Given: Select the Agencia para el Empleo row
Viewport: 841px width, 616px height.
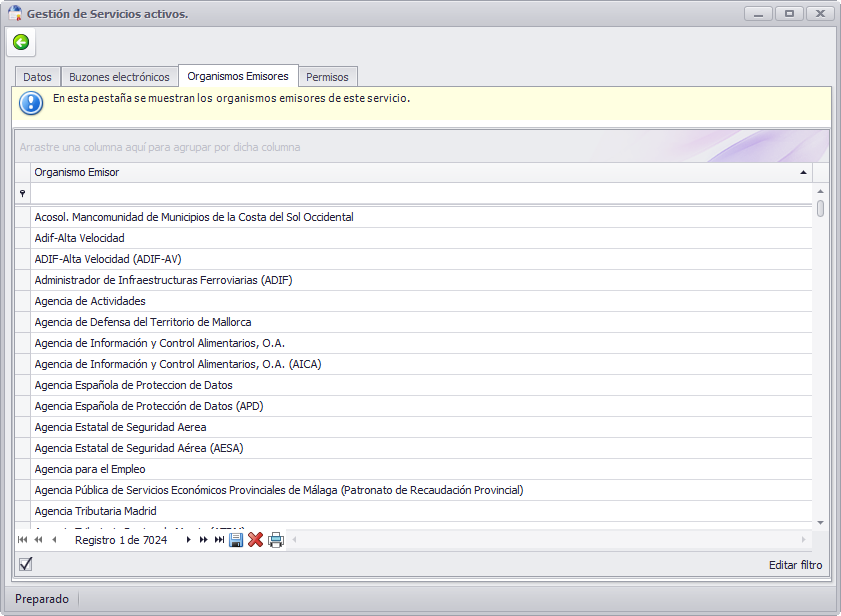Looking at the screenshot, I should click(422, 469).
